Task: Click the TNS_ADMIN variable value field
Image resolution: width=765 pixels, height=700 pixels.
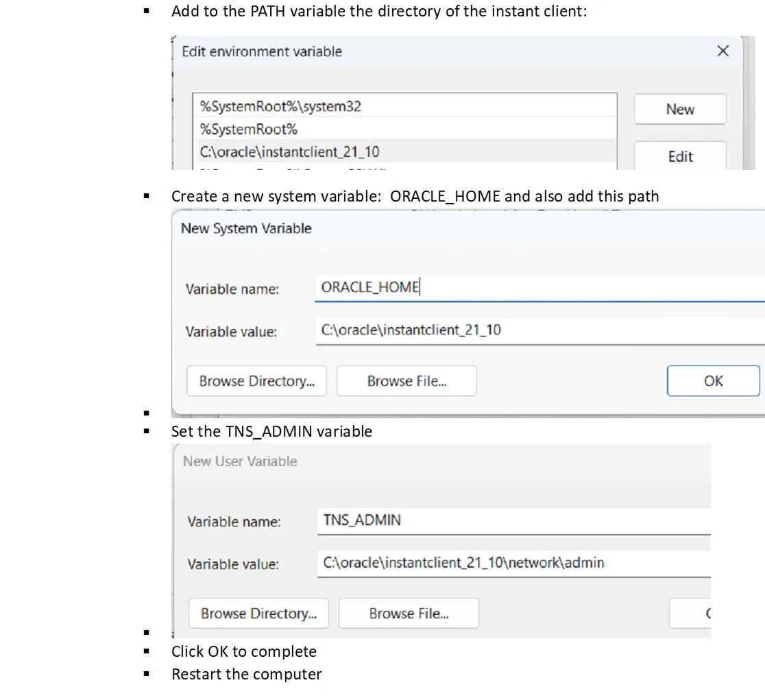Action: pyautogui.click(x=480, y=562)
